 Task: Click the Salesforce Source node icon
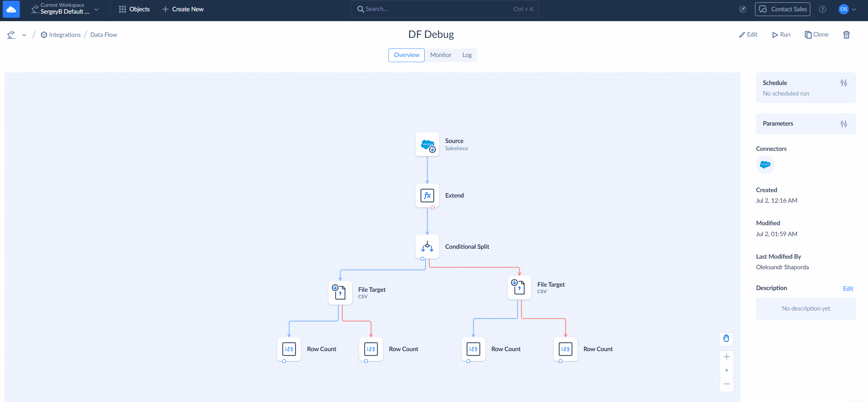[427, 144]
